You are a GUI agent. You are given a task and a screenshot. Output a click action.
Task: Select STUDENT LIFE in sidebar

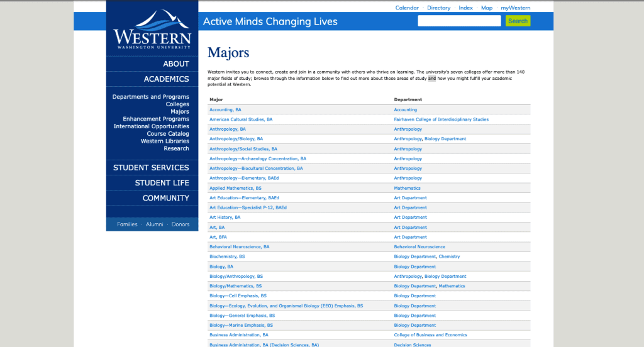(162, 183)
